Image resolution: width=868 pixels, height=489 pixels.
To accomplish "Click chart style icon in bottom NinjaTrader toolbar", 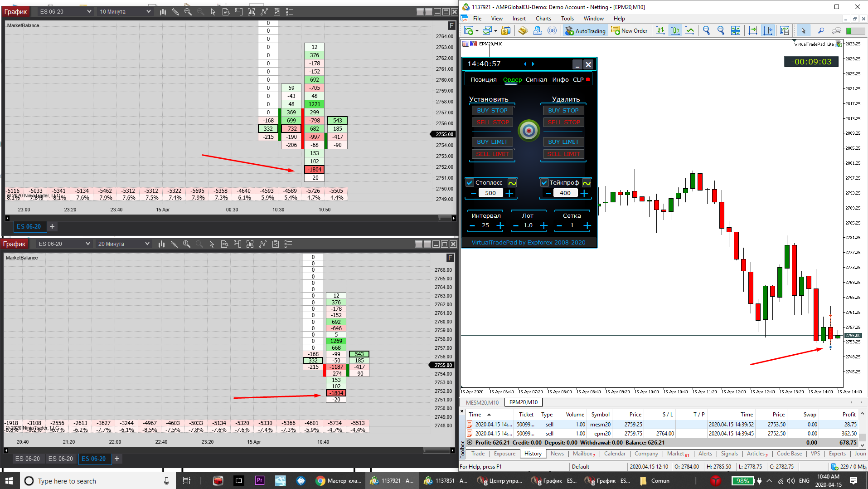I will [x=161, y=244].
